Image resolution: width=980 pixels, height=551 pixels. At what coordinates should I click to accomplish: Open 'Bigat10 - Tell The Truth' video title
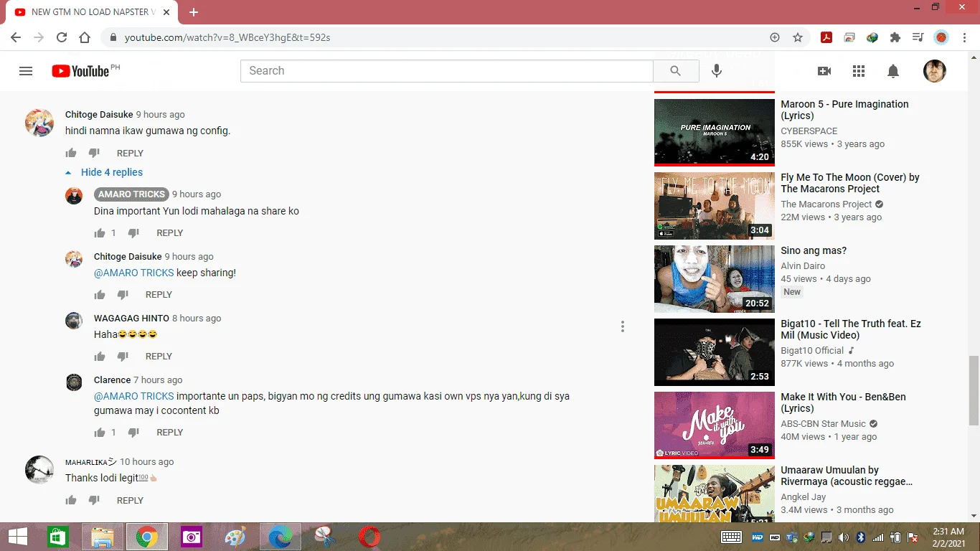[851, 329]
